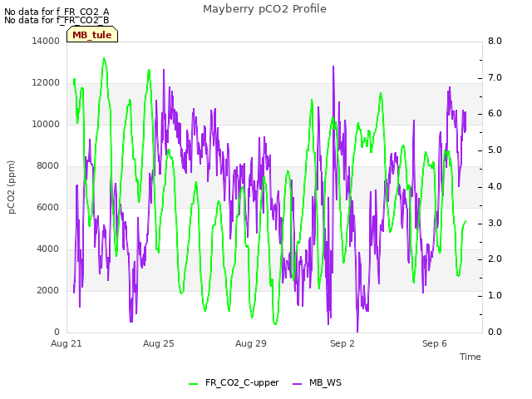Click the 5.0 right axis value
This screenshot has width=532, height=399.
tap(495, 150)
